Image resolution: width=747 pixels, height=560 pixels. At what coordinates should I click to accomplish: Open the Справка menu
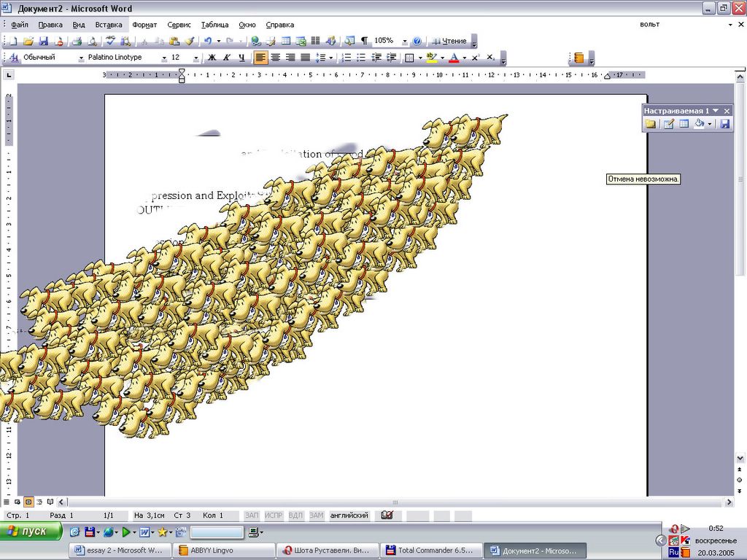279,25
